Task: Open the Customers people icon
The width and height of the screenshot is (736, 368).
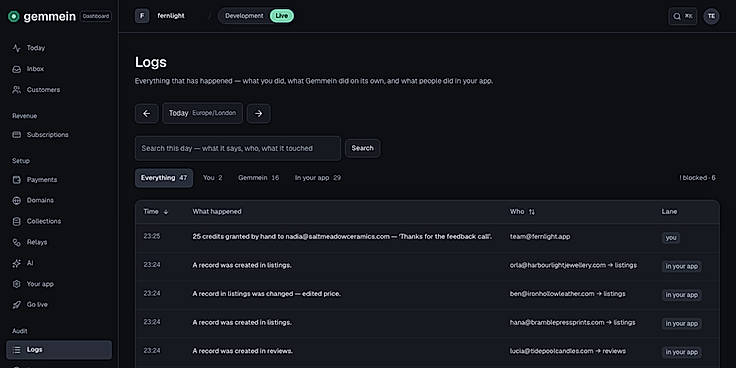Action: (16, 90)
